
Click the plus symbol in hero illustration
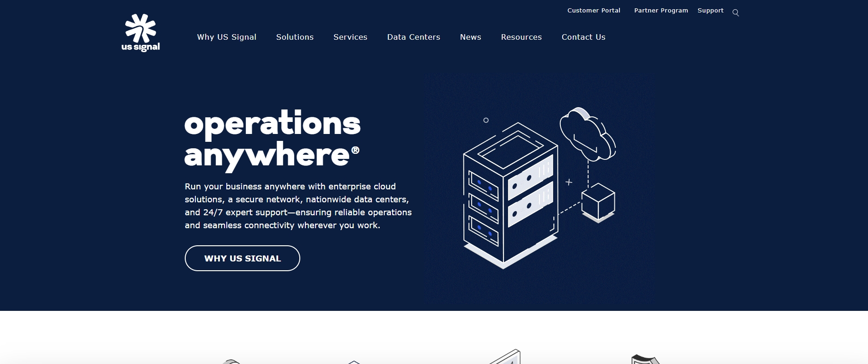pyautogui.click(x=569, y=182)
